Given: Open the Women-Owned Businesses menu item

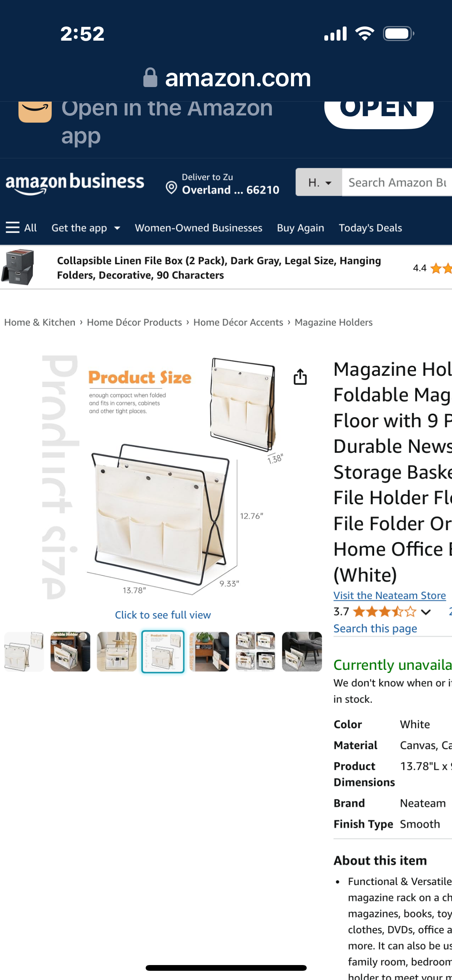Looking at the screenshot, I should pos(199,228).
